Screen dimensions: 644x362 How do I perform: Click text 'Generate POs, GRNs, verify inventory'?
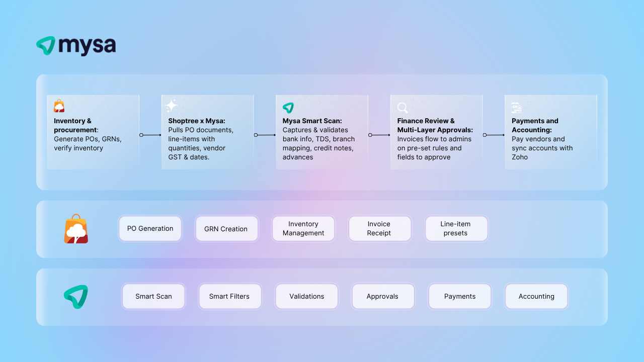[88, 143]
